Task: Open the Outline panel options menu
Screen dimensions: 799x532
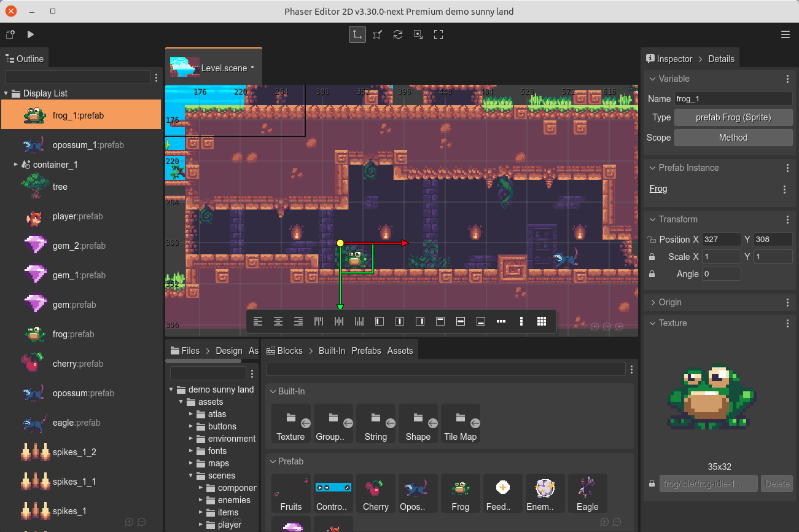Action: 157,77
